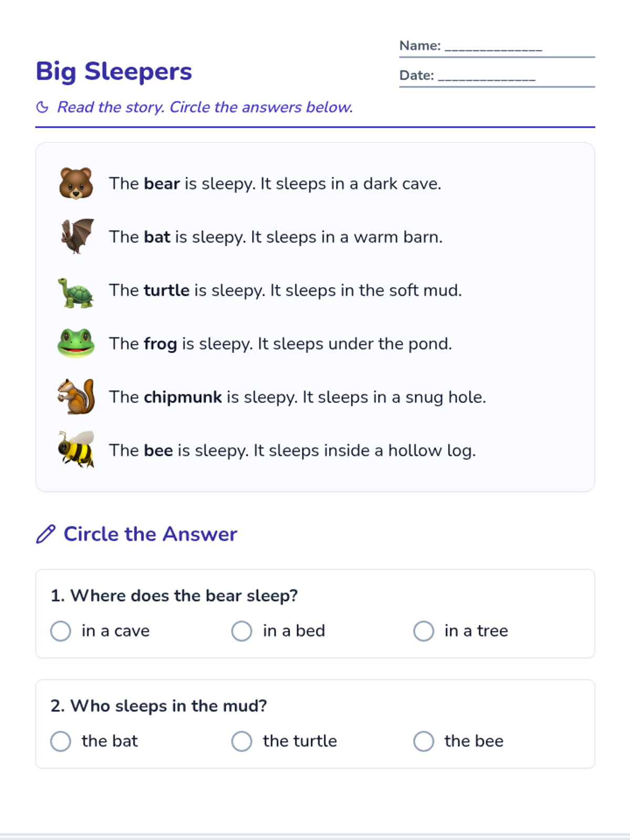
Task: Click the Name blank line
Action: pyautogui.click(x=493, y=46)
